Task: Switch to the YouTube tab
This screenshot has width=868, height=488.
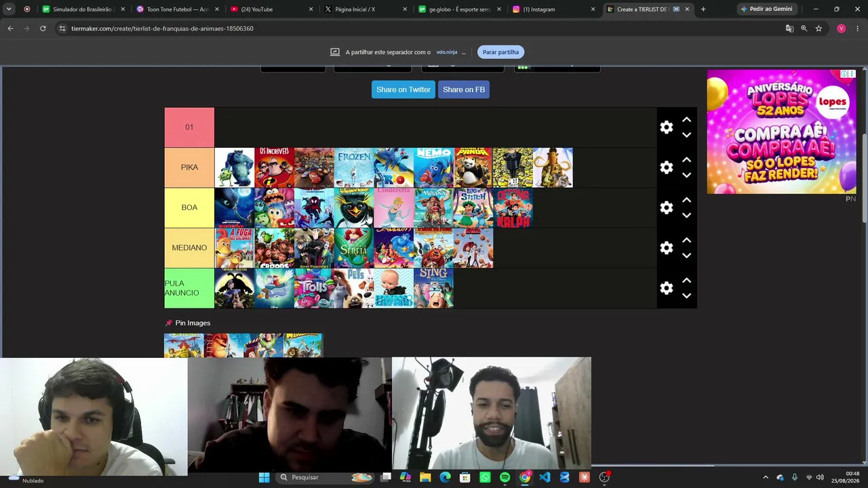Action: [x=270, y=9]
